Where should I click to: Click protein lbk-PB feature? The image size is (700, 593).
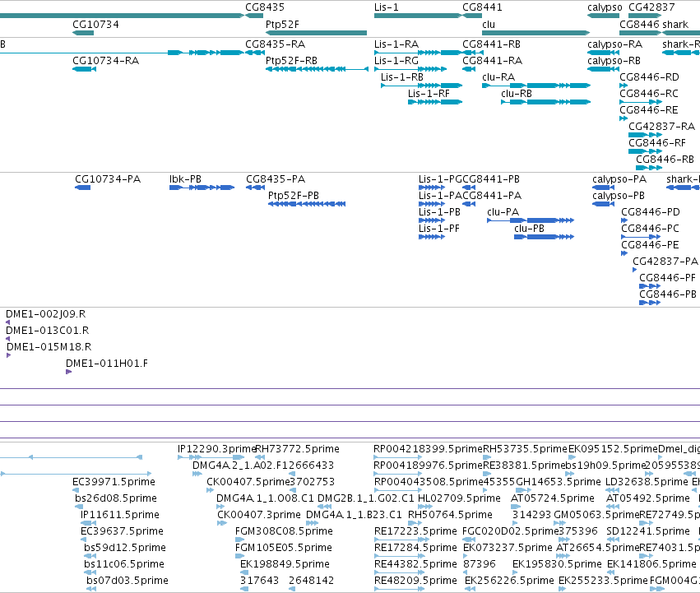point(202,188)
